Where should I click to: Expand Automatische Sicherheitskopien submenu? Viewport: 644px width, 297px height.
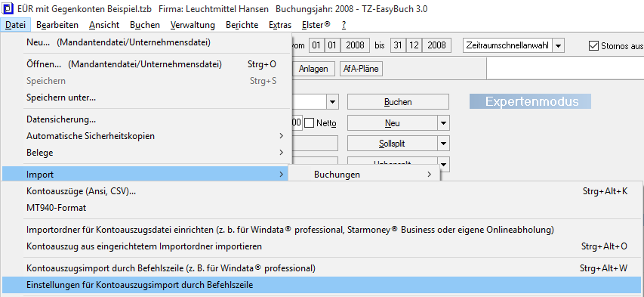coord(146,136)
